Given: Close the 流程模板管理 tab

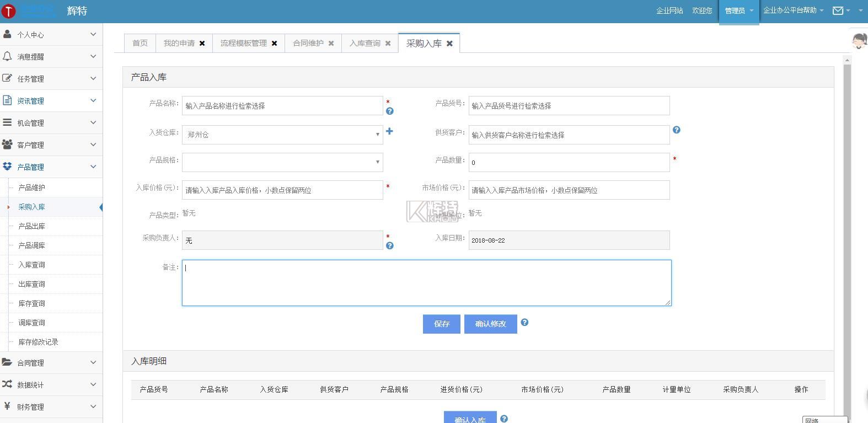Looking at the screenshot, I should coord(274,44).
